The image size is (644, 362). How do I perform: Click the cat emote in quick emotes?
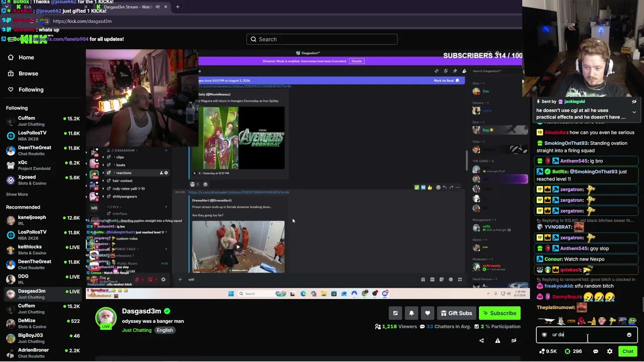tap(561, 321)
